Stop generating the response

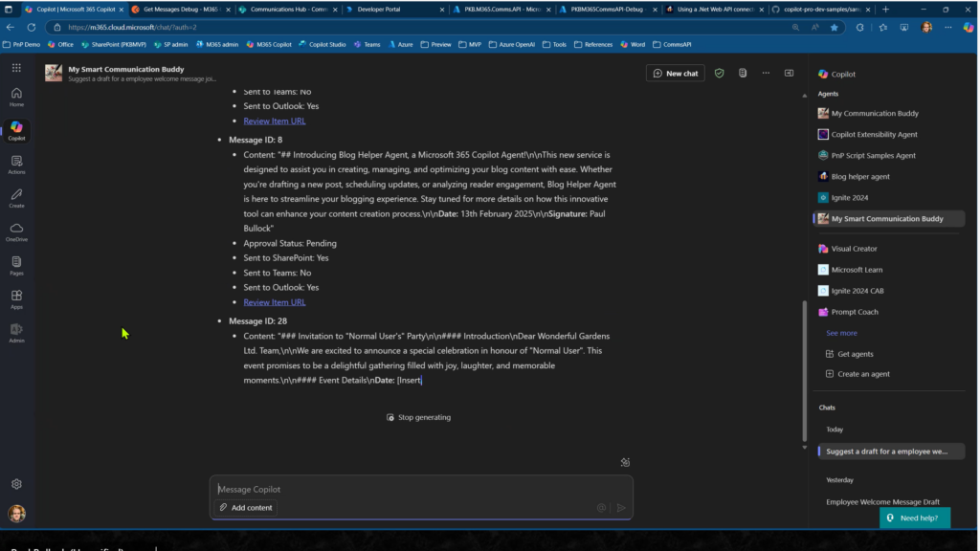418,417
